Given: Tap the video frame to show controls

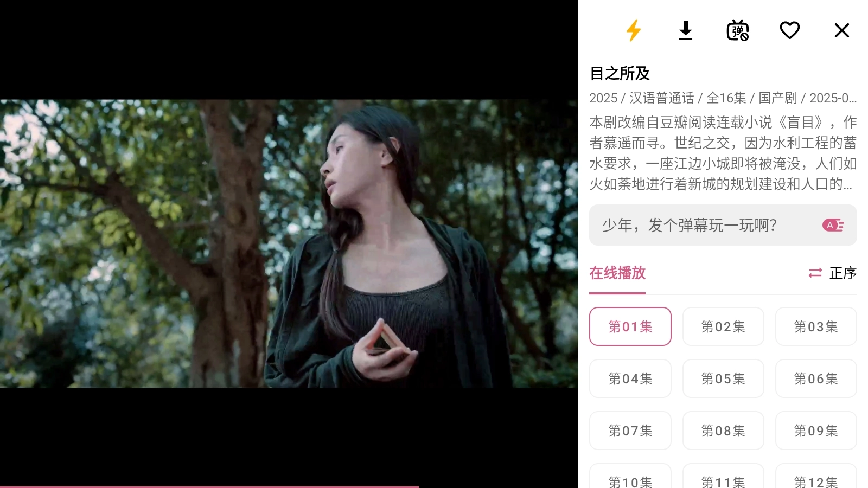Looking at the screenshot, I should (x=289, y=243).
